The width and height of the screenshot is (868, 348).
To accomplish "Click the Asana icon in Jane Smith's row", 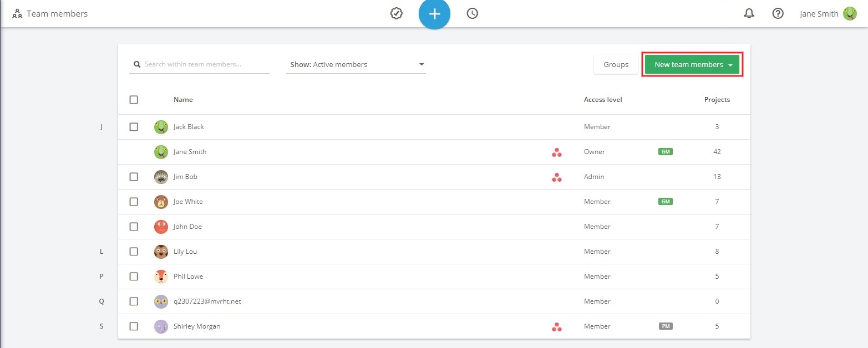I will pos(557,152).
